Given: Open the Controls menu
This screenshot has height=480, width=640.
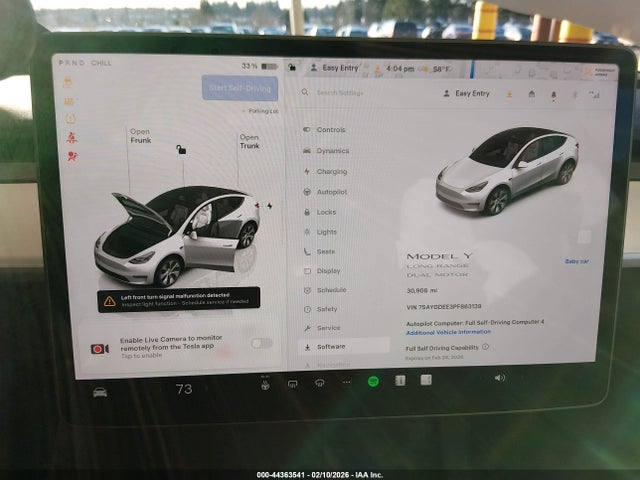Looking at the screenshot, I should (324, 129).
